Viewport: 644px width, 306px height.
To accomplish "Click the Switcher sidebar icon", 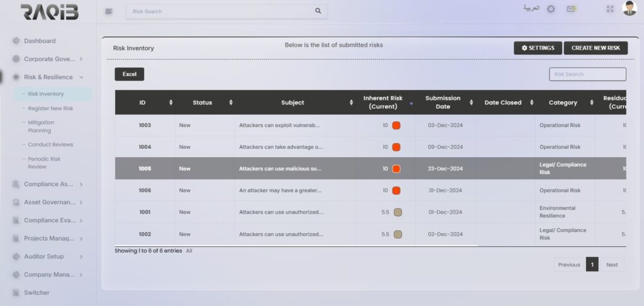I will click(16, 293).
